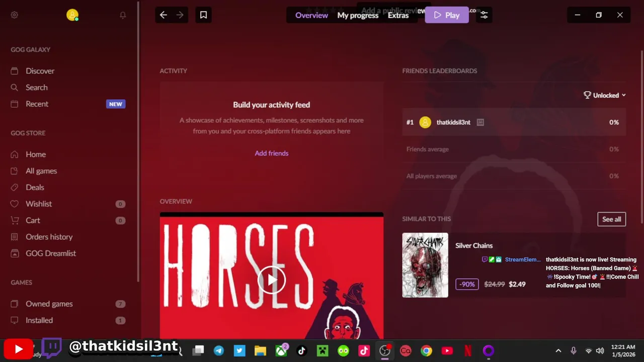Open Search in the sidebar
Screen dimensions: 644x362
click(x=36, y=87)
